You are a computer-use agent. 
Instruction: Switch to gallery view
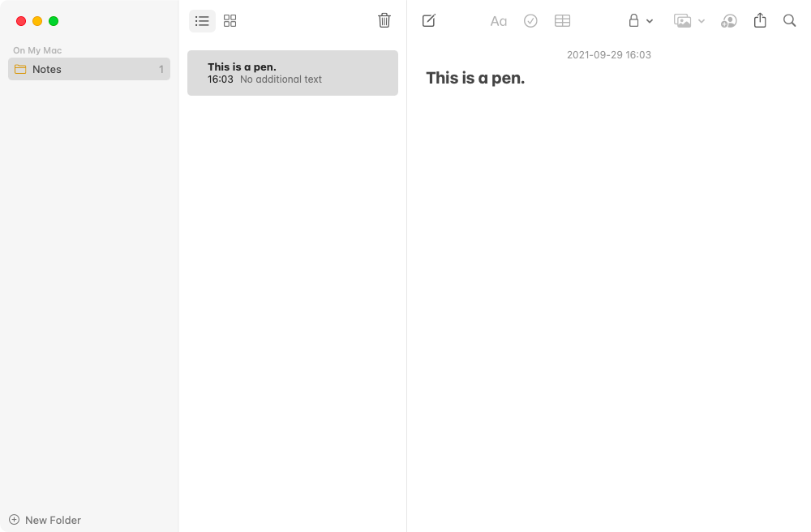[230, 21]
